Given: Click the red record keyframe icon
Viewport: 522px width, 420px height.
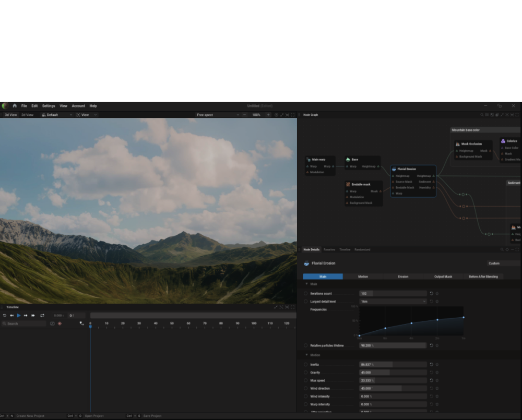Looking at the screenshot, I should 60,323.
